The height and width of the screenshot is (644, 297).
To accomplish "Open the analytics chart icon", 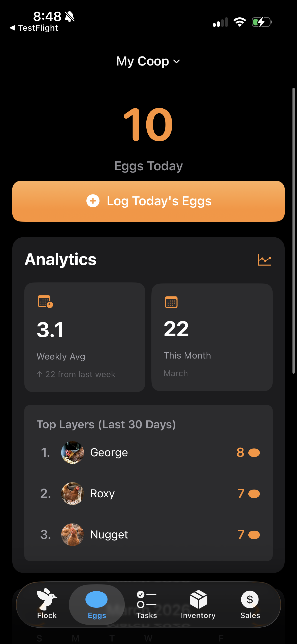I will pos(264,260).
